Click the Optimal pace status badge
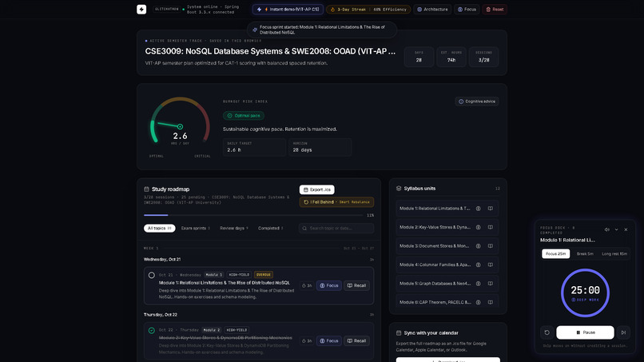This screenshot has height=362, width=644. coord(244,115)
